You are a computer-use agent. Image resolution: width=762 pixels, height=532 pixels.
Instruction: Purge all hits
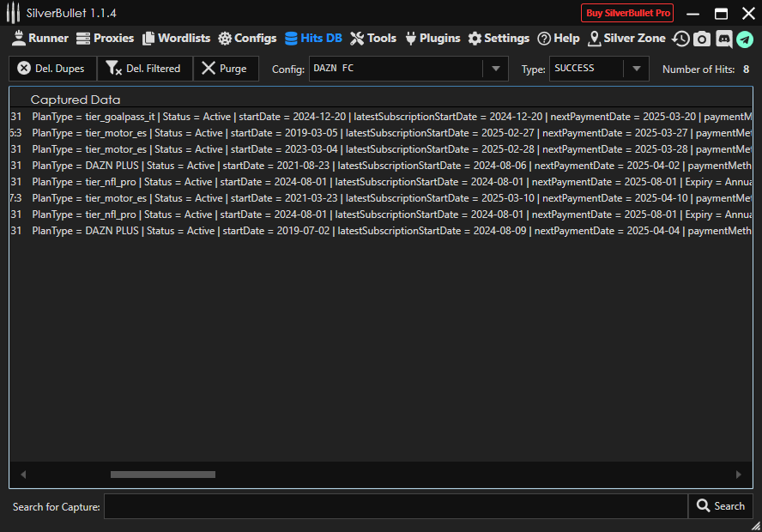226,69
